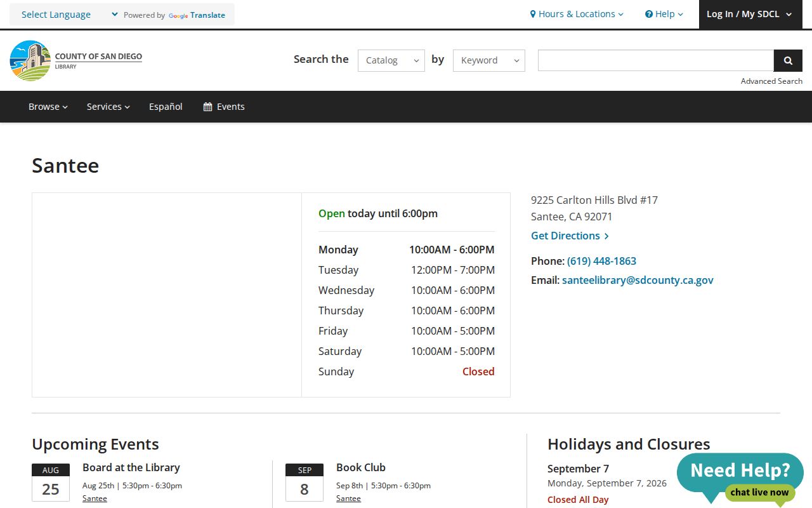
Task: Call the phone number (619) 448-1863
Action: [x=601, y=261]
